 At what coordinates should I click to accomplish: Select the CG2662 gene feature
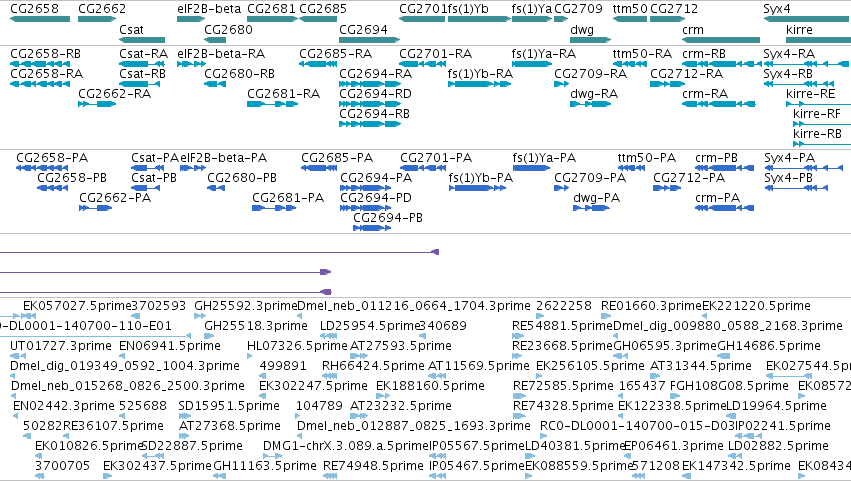tap(97, 19)
